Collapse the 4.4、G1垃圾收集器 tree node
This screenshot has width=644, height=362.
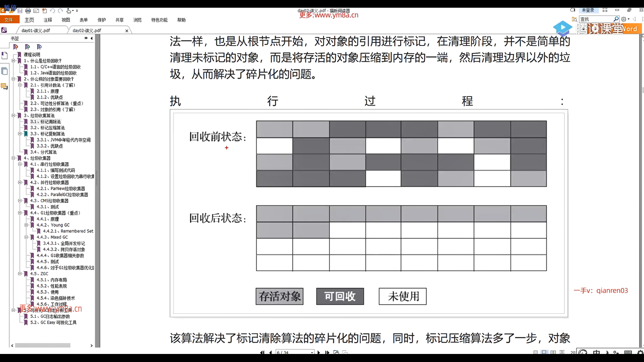coord(20,213)
